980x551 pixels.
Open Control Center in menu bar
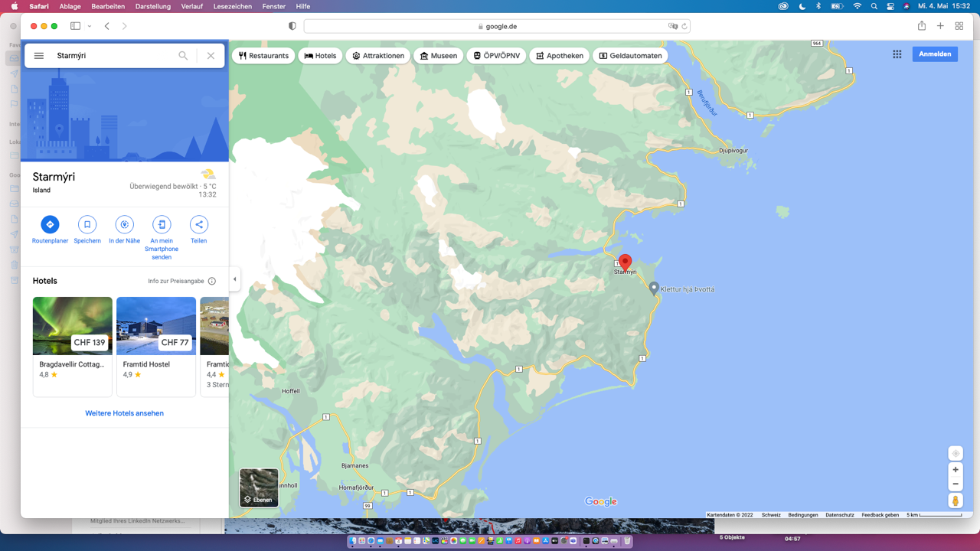(x=890, y=6)
